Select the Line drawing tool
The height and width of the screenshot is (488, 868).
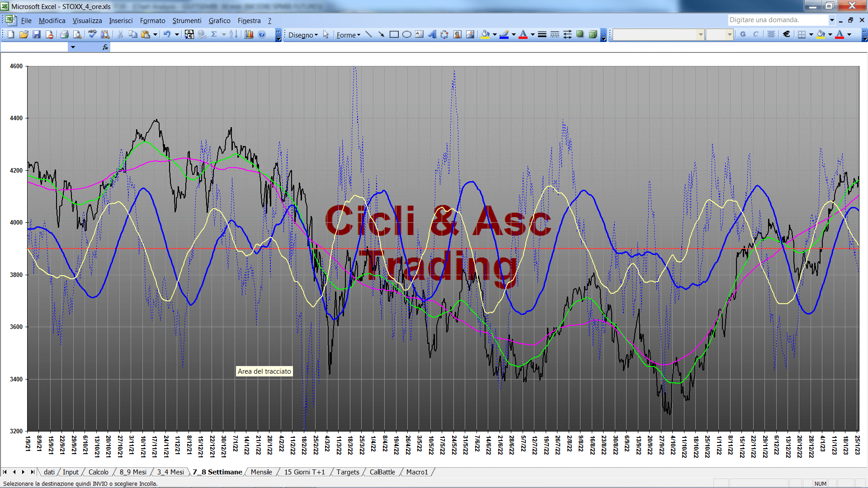coord(368,34)
